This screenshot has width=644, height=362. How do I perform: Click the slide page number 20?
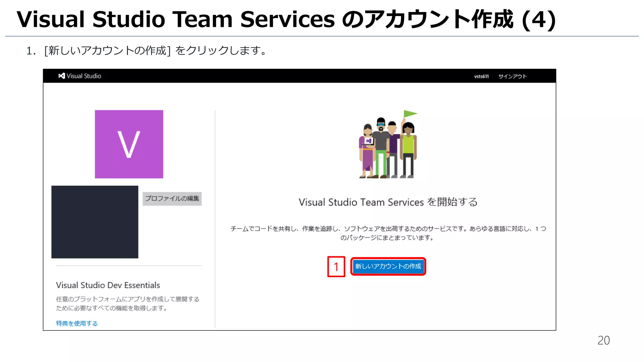click(603, 340)
